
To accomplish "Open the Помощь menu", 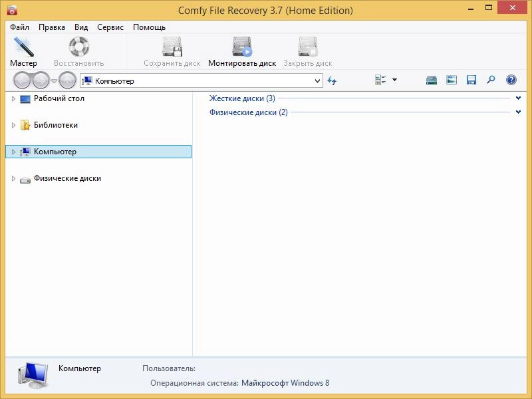I will (x=149, y=27).
